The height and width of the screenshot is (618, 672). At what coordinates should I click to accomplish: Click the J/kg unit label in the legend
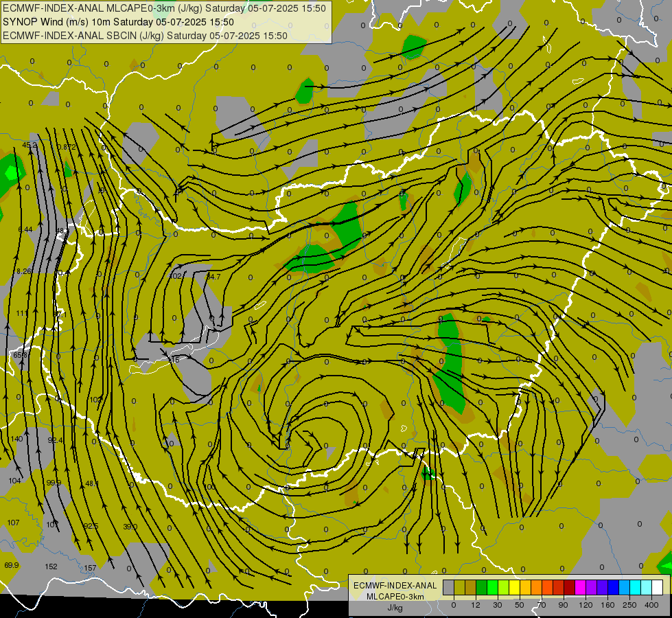[x=395, y=608]
